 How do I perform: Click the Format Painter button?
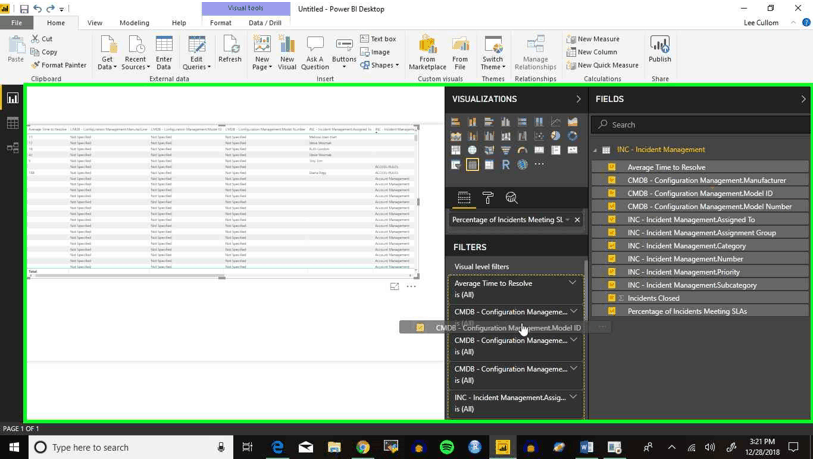tap(59, 65)
